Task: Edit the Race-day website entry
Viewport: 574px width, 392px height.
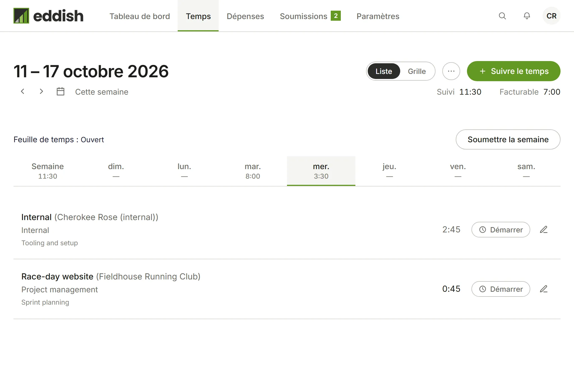Action: click(544, 289)
